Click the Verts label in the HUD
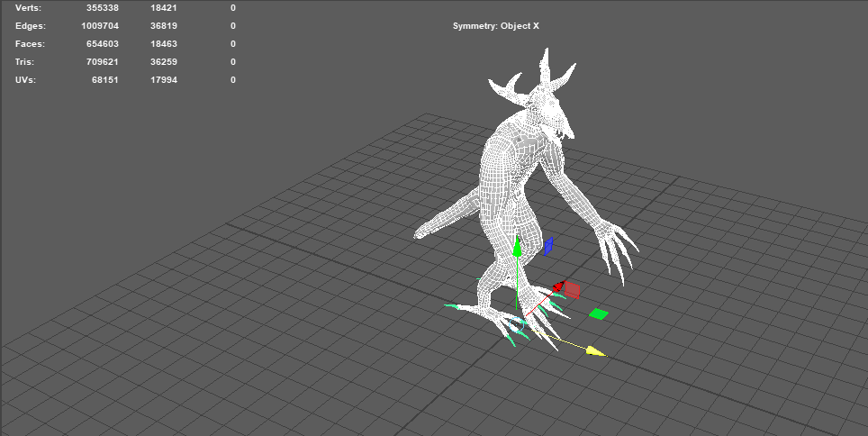868x436 pixels. coord(29,7)
